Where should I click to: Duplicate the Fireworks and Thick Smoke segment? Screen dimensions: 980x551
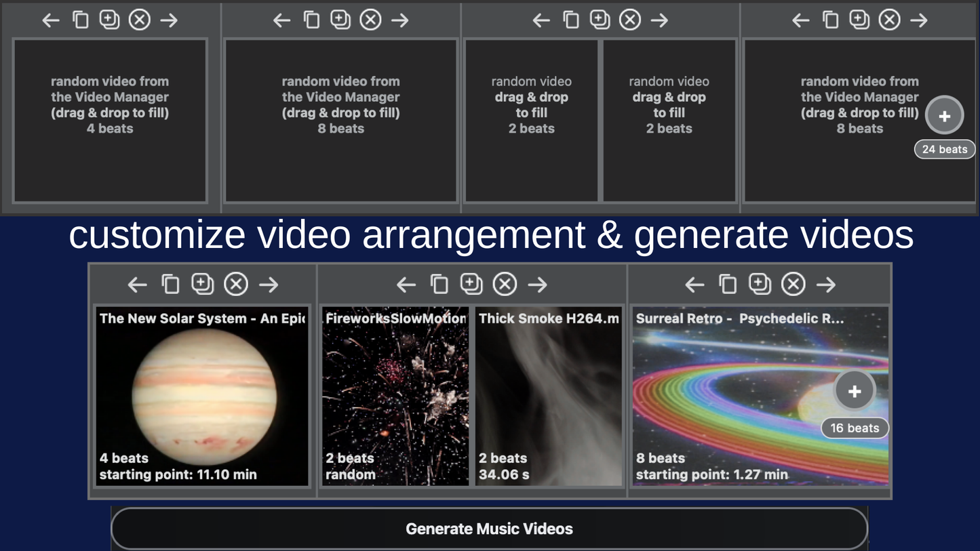pos(471,284)
